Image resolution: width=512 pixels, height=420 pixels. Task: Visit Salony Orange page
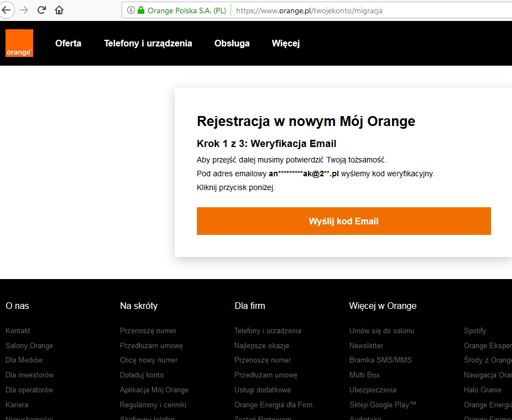pyautogui.click(x=29, y=345)
